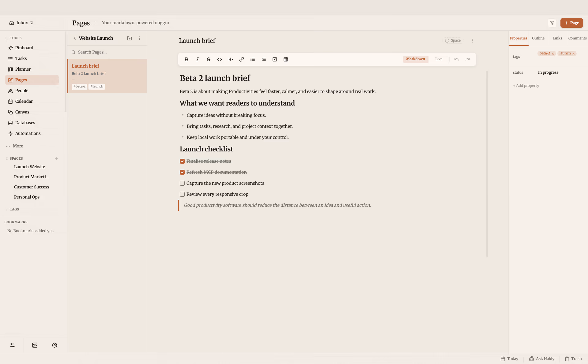Click the #launch tag on page card
588x364 pixels.
(97, 87)
